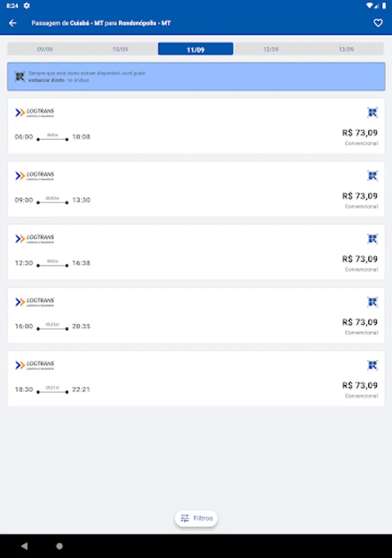
Task: Choose the 16:00 to 20:35 trip
Action: (196, 316)
